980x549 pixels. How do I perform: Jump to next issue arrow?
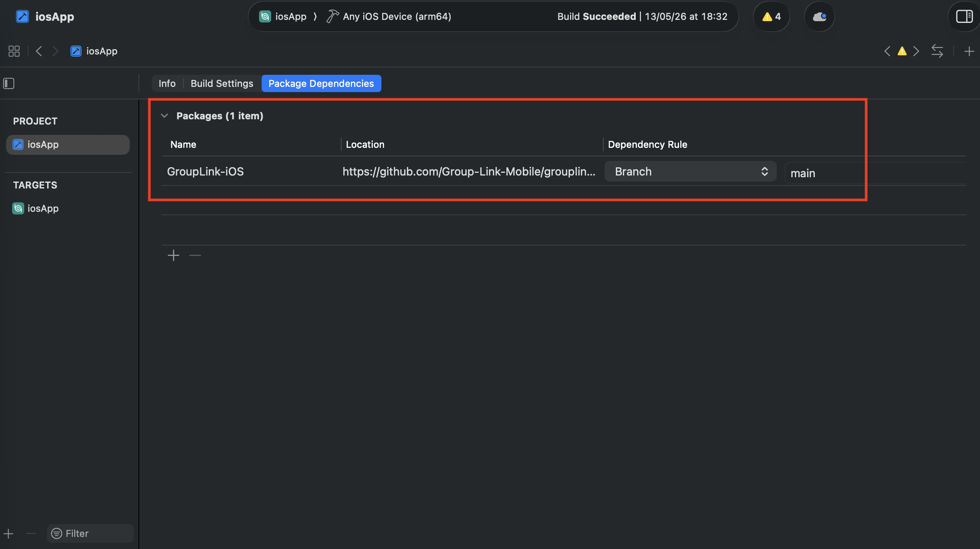point(916,51)
